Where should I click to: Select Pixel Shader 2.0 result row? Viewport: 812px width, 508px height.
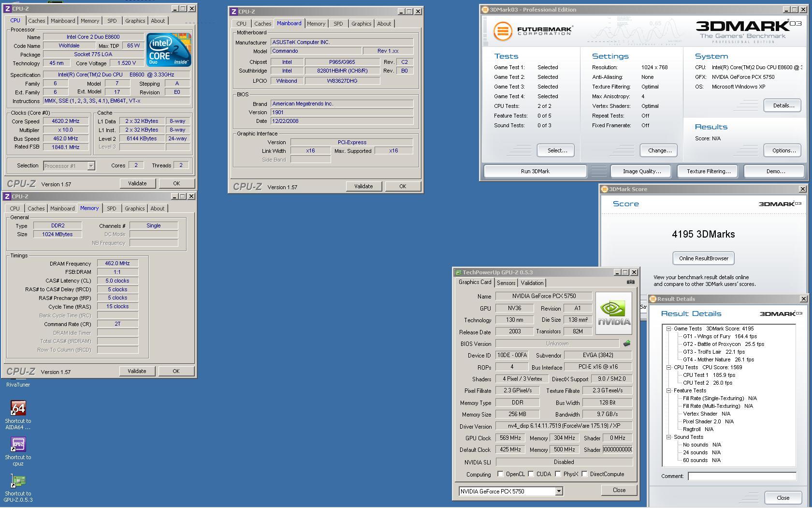click(x=708, y=421)
